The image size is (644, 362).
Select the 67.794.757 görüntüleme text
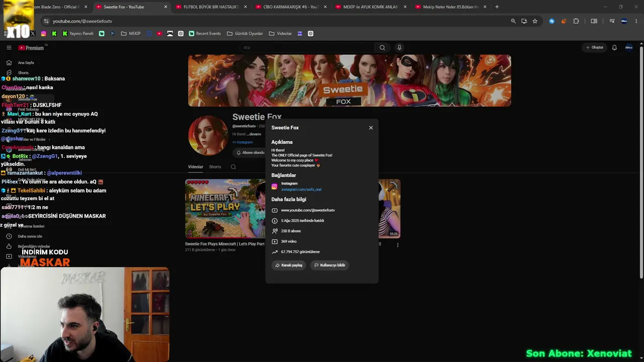pos(300,252)
